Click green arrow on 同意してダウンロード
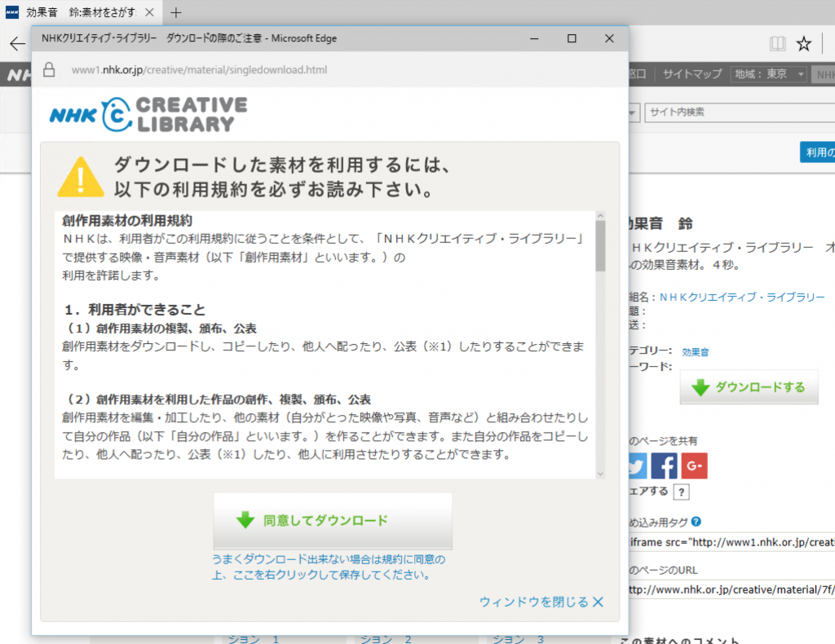 (x=245, y=520)
